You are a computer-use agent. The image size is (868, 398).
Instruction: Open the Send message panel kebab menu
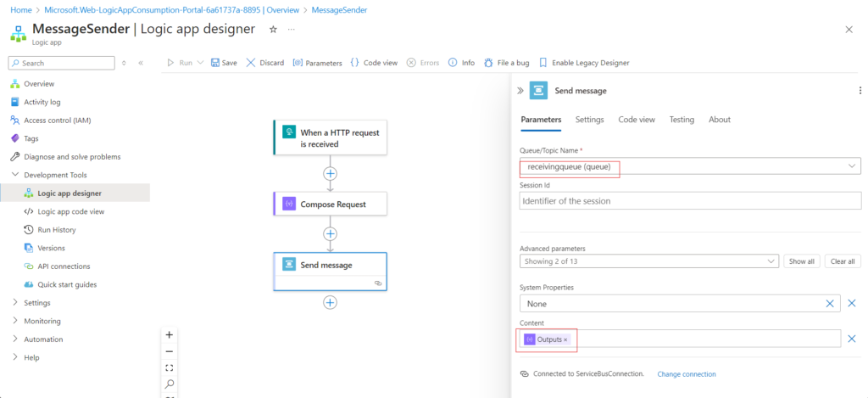[x=860, y=90]
